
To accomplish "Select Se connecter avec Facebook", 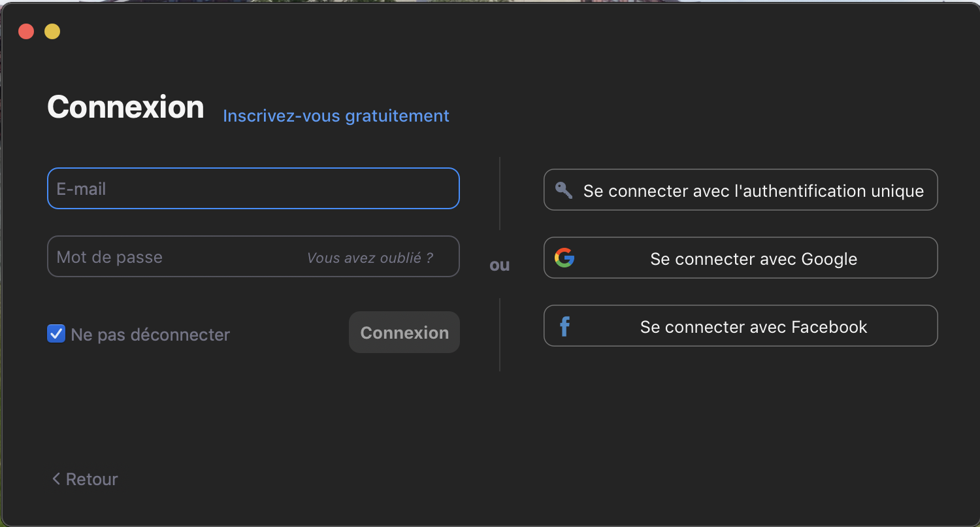I will pos(753,327).
